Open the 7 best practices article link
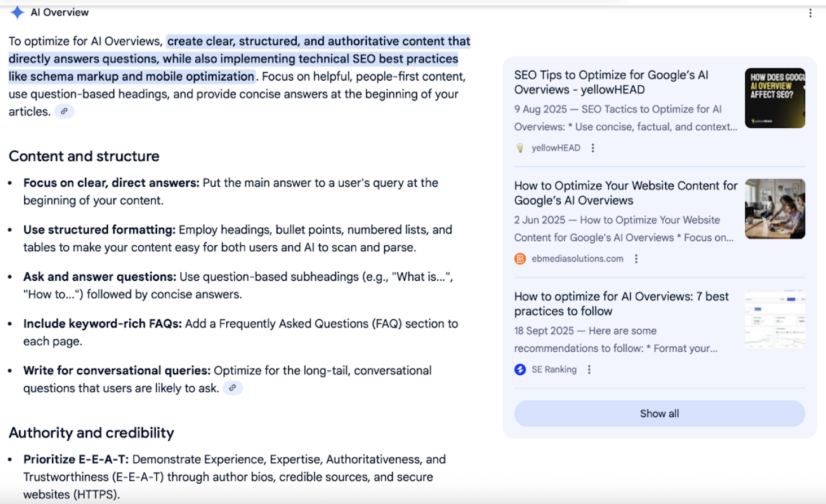The image size is (826, 504). (621, 303)
